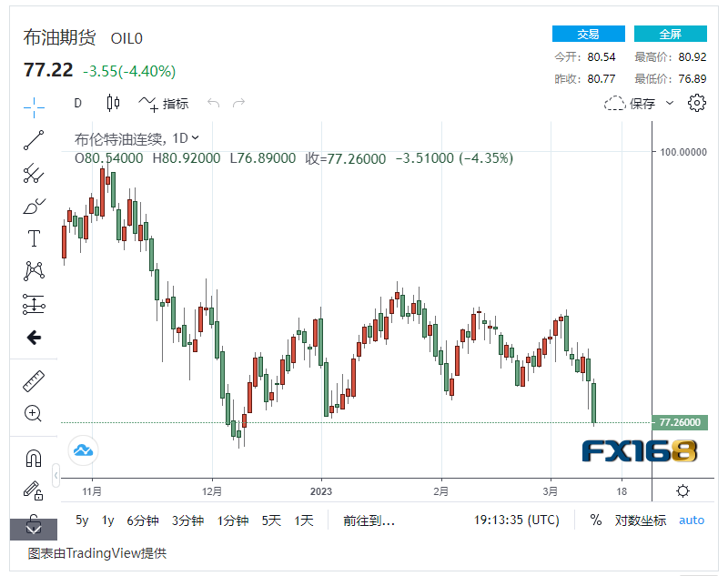Open chart settings gear
This screenshot has width=728, height=576.
[696, 103]
